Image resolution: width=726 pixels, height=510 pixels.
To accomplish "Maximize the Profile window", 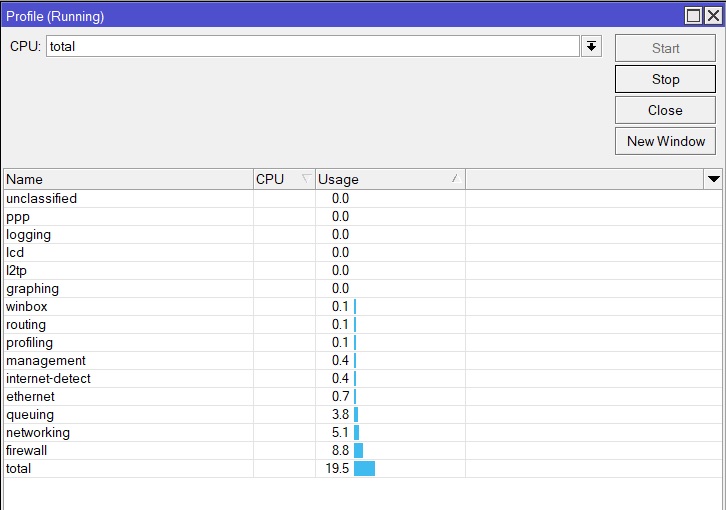I will coord(693,16).
